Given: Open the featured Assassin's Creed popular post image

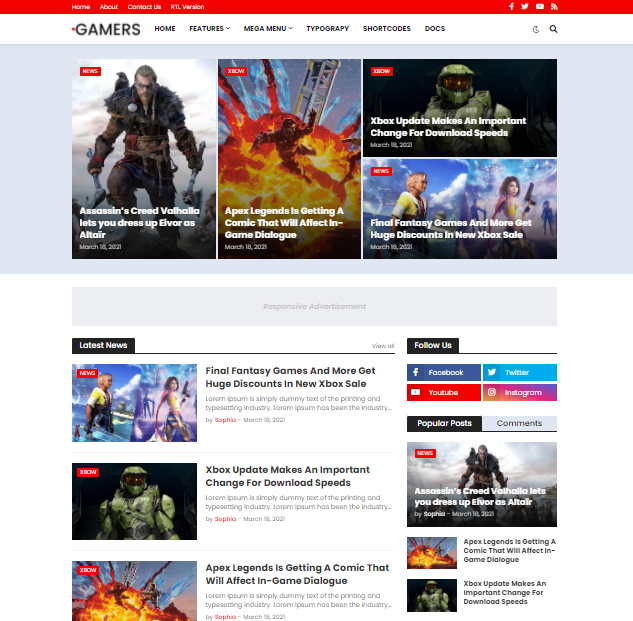Looking at the screenshot, I should [482, 484].
